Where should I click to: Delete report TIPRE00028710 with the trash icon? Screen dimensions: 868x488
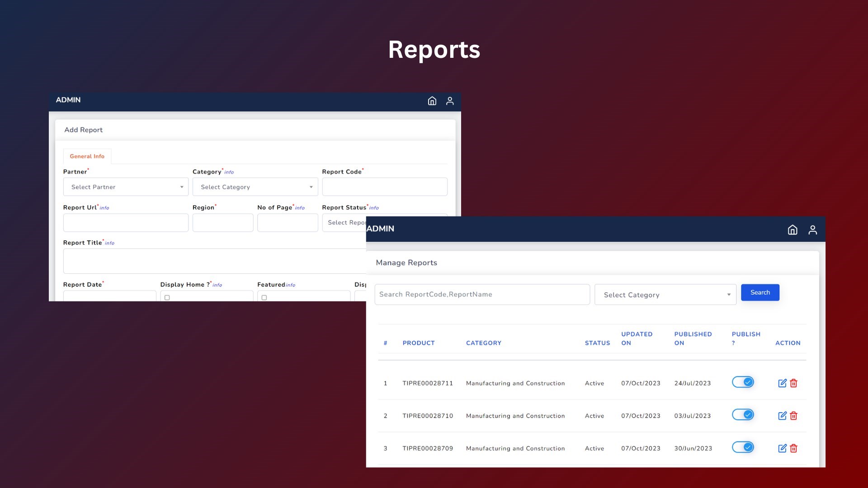[794, 416]
